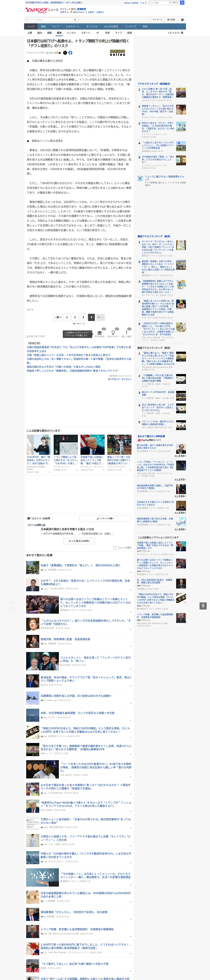
Task: Open the 兵器開発に多額を投じる中国 article
Action: pyautogui.click(x=76, y=696)
